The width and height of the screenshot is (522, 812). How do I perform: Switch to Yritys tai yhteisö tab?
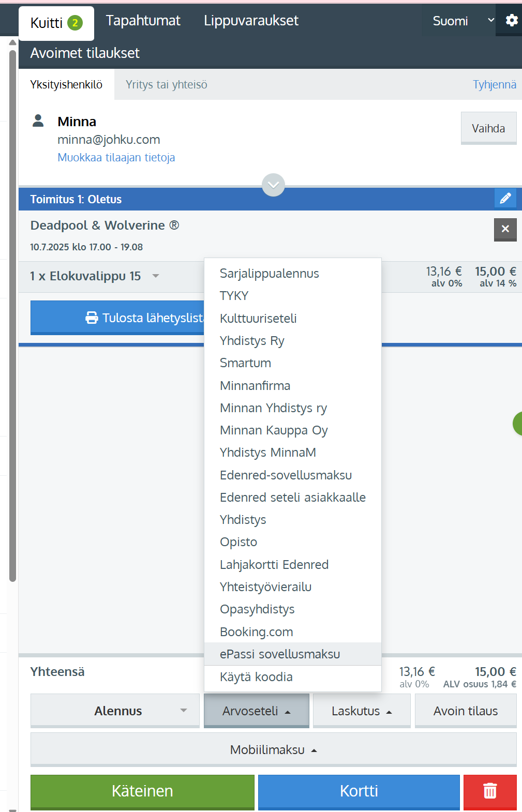coord(166,85)
